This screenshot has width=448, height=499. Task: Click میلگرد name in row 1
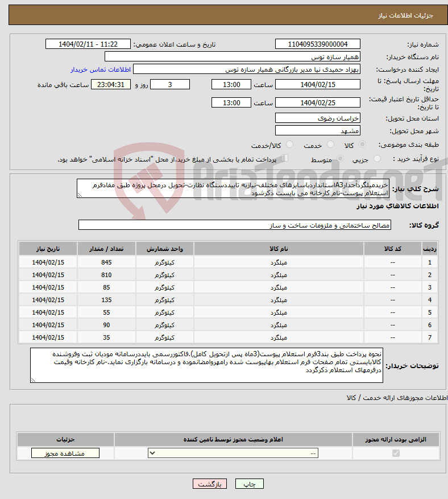(279, 262)
